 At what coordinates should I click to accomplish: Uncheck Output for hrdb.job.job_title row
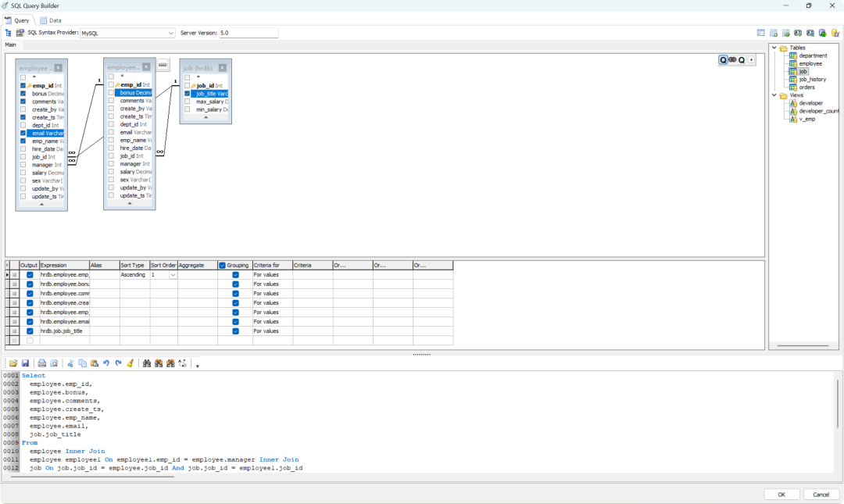[30, 331]
